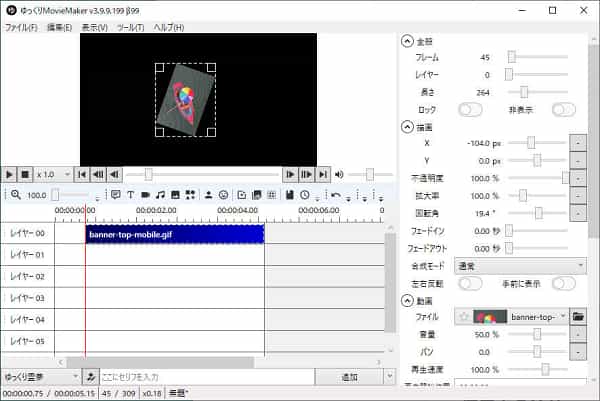The height and width of the screenshot is (401, 600).
Task: Click the レイヤー 00 layer header
Action: 27,233
